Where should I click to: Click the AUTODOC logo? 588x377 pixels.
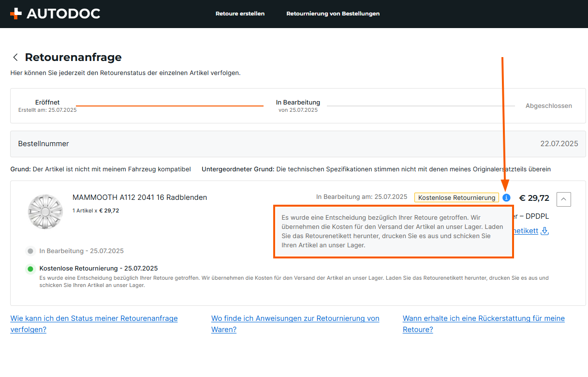coord(55,14)
